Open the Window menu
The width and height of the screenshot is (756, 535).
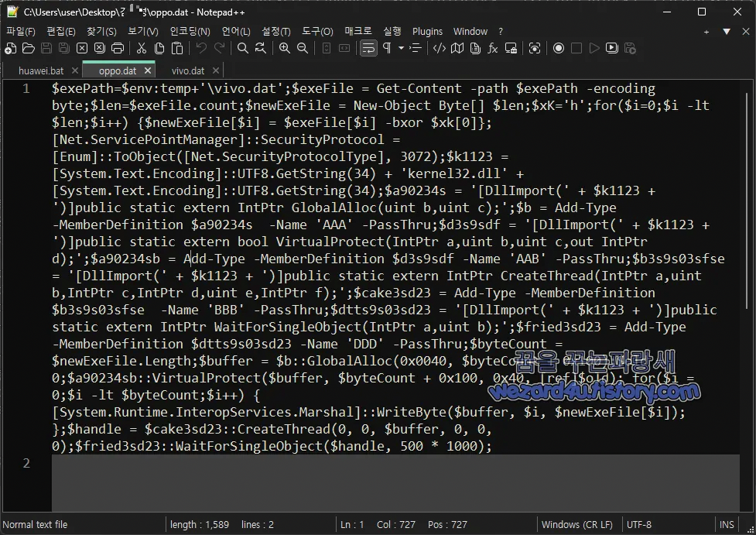pos(470,32)
